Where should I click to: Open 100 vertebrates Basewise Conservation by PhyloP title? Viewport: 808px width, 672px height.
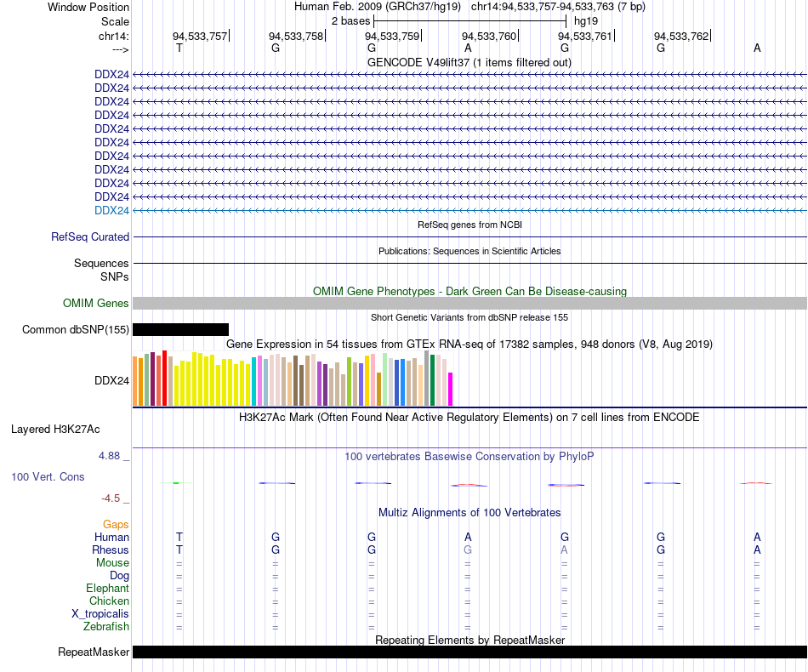469,456
